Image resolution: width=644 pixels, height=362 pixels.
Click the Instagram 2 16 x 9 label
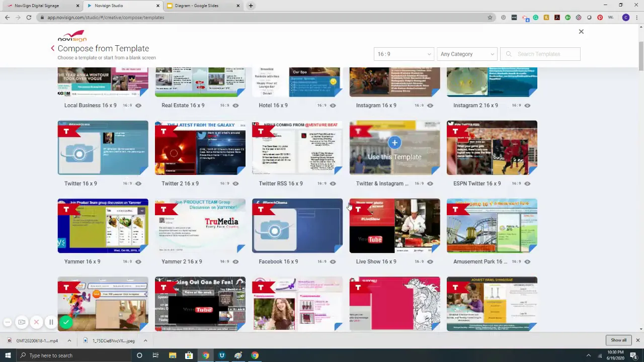[x=475, y=106]
